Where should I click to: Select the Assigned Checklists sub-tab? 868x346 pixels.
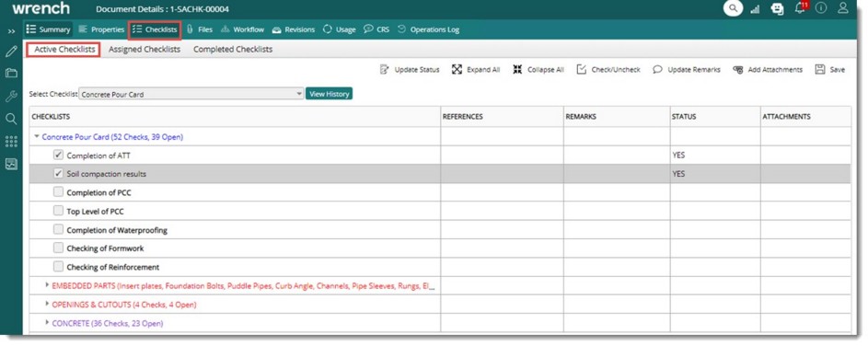pos(145,50)
